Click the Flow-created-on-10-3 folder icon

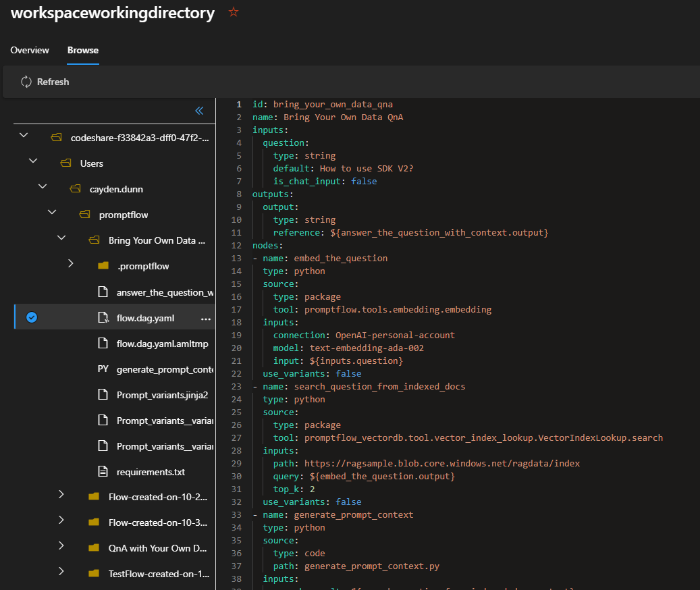point(94,522)
